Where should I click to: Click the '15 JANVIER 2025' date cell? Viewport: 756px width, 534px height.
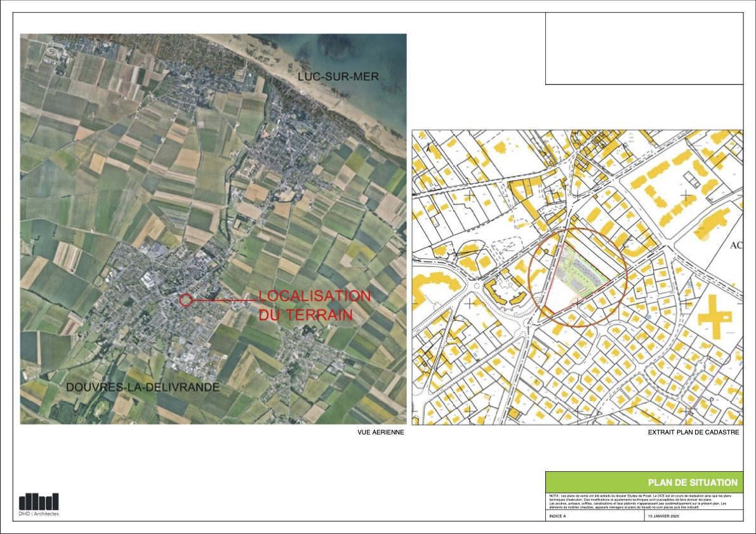point(663,517)
